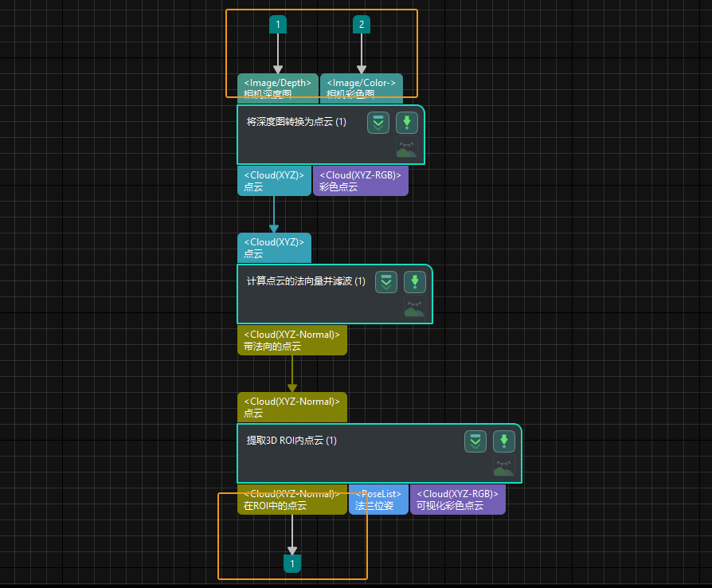Image resolution: width=712 pixels, height=588 pixels.
Task: Toggle output visualization on 计算点云的法向量并滤波 step
Action: coord(414,308)
